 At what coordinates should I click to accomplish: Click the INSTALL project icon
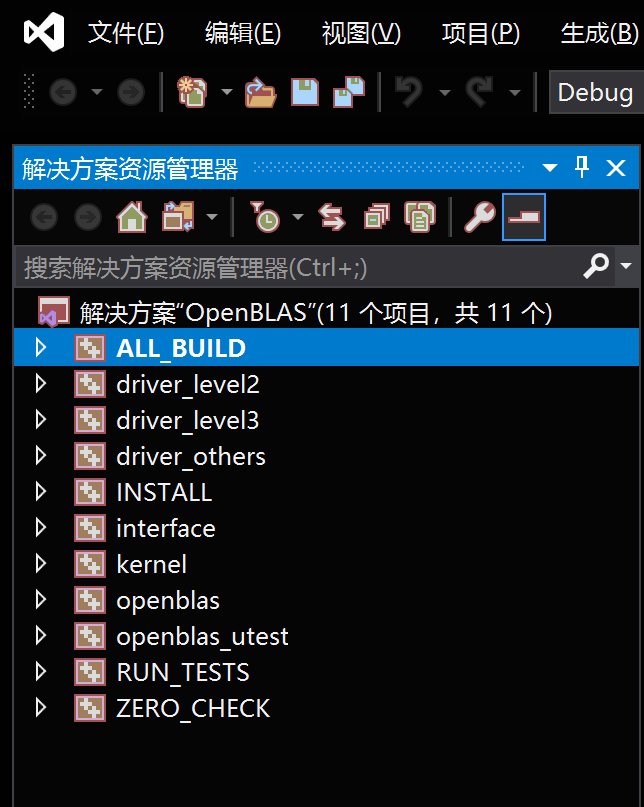coord(90,492)
